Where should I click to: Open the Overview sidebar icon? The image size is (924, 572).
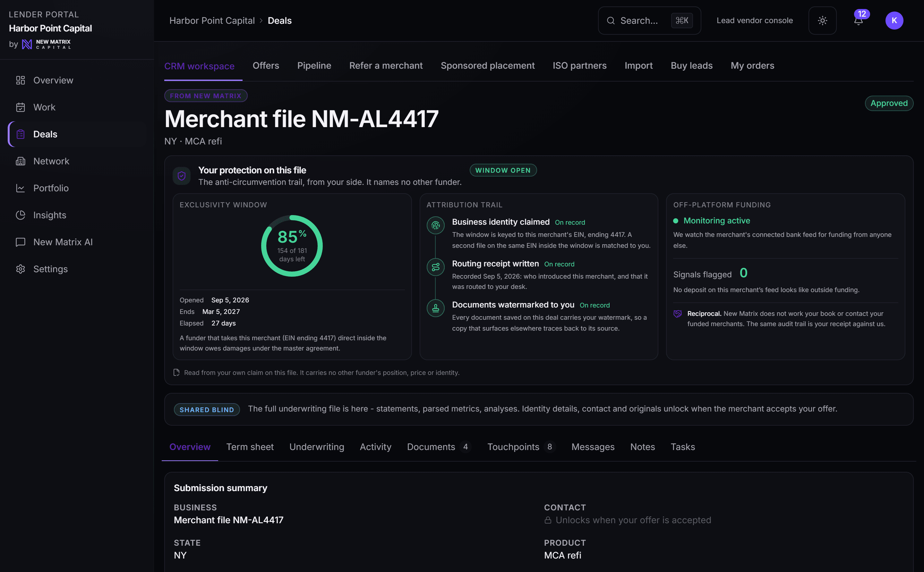(x=21, y=80)
